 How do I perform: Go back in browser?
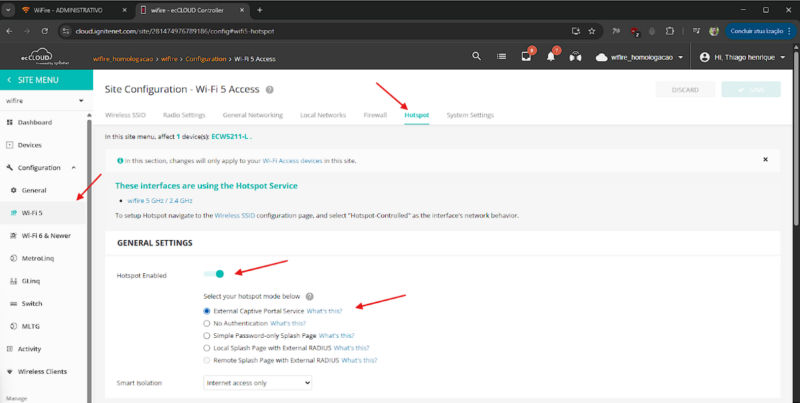[10, 31]
